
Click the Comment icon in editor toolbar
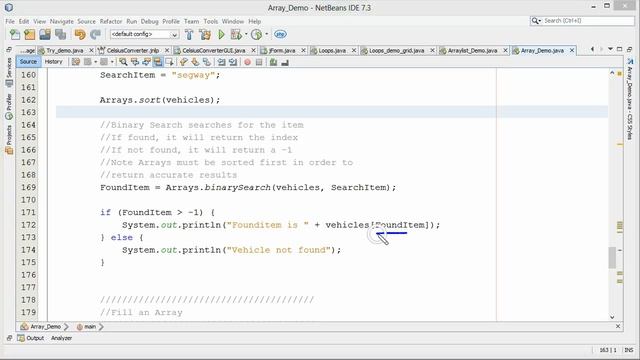273,62
